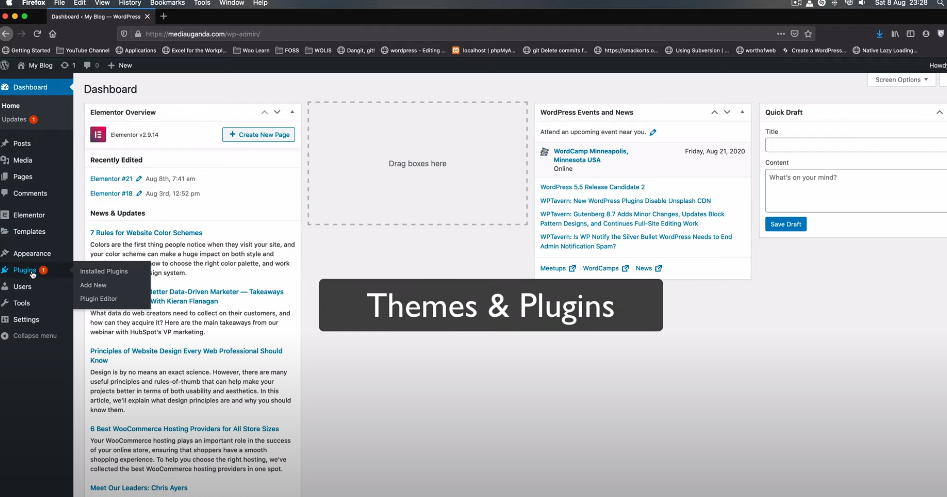Open Firefox History menu

(129, 3)
